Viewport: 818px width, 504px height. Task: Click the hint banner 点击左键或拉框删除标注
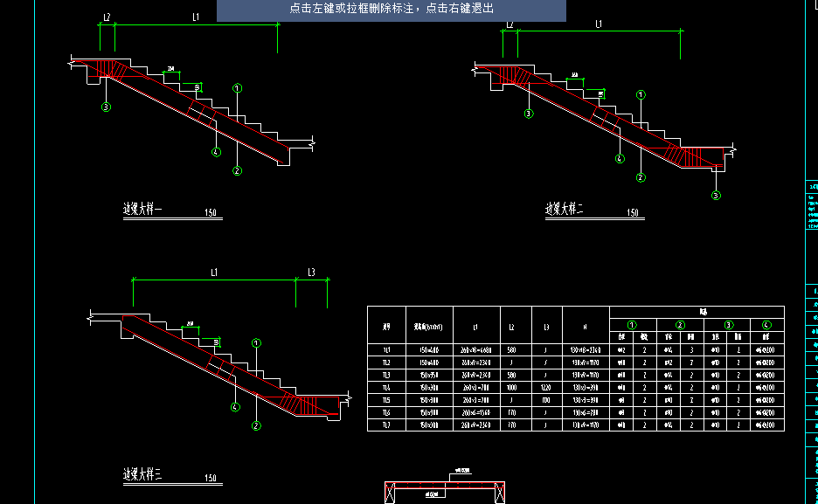coord(392,9)
